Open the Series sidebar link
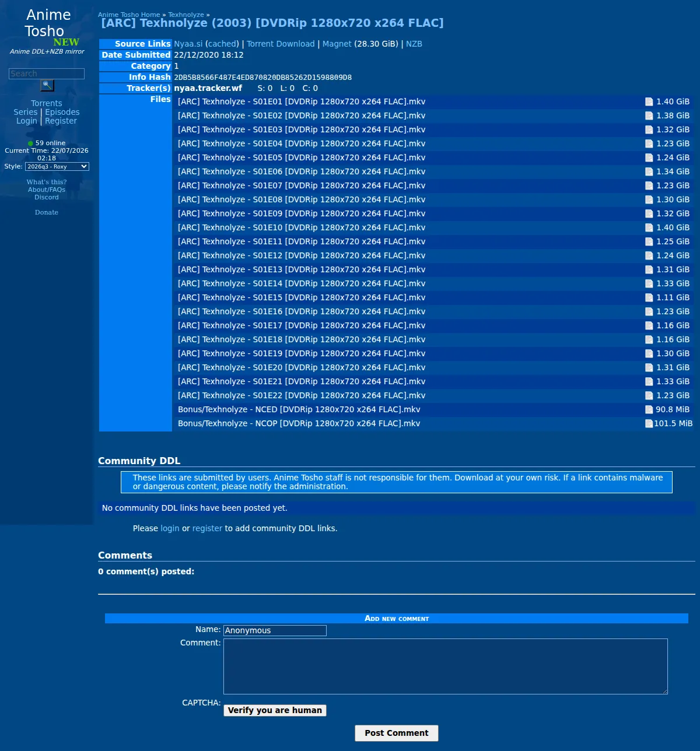The image size is (700, 751). click(26, 112)
